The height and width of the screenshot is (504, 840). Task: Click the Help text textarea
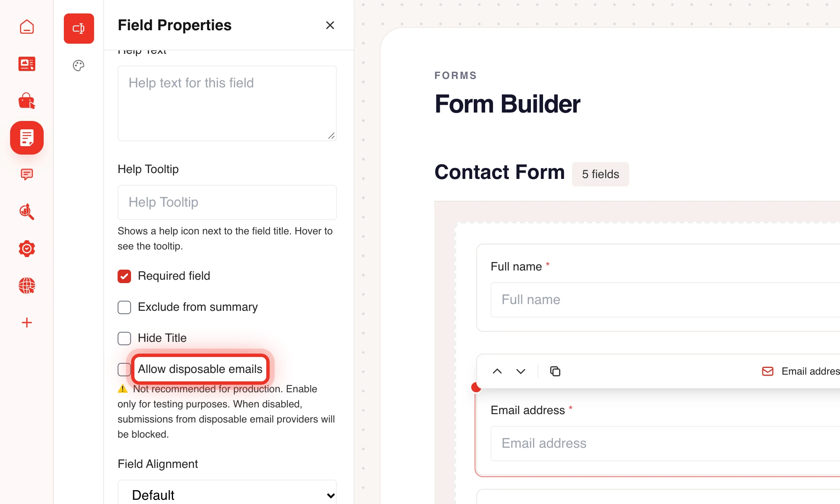point(227,103)
